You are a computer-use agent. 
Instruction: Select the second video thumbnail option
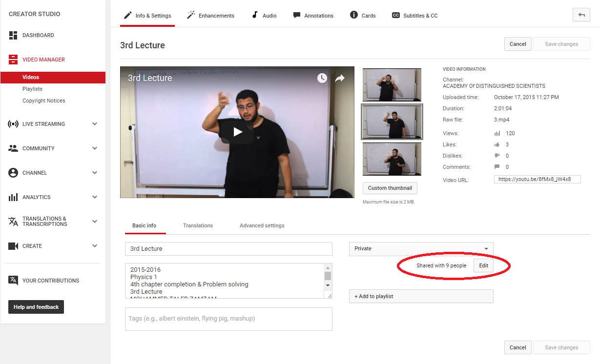click(x=392, y=122)
